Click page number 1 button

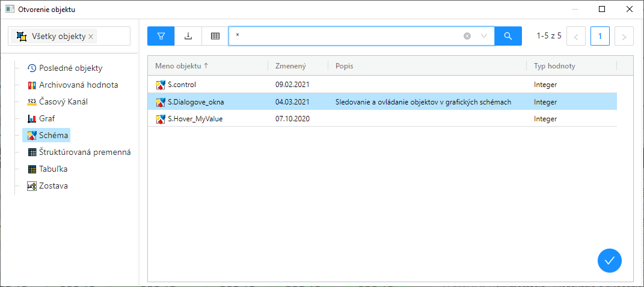tap(600, 36)
